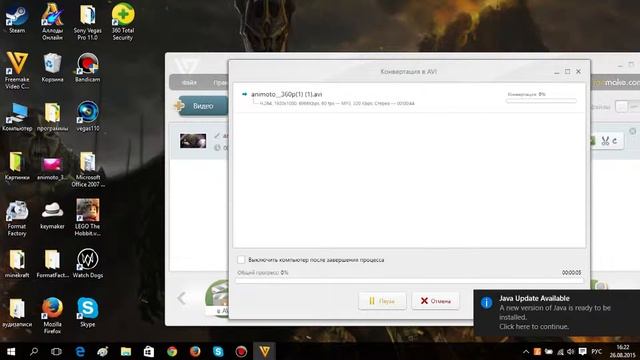Open File Explorer from the taskbar
This screenshot has width=640, height=360.
pos(126,351)
